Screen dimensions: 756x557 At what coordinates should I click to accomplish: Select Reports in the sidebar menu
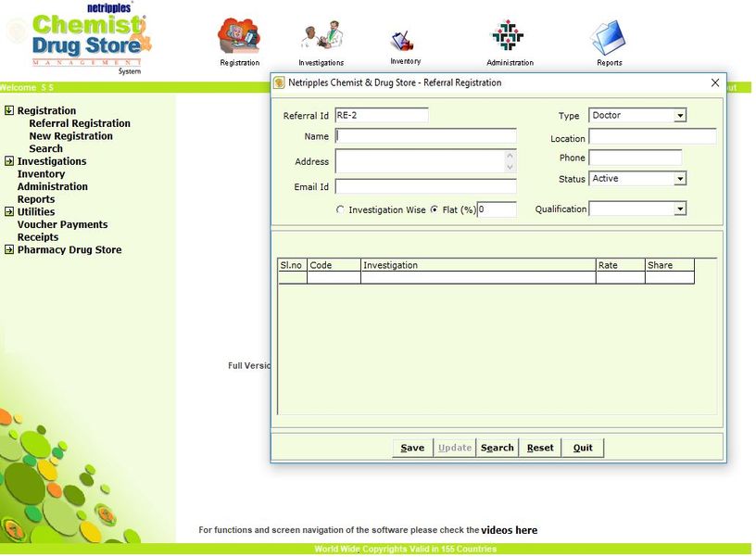36,199
